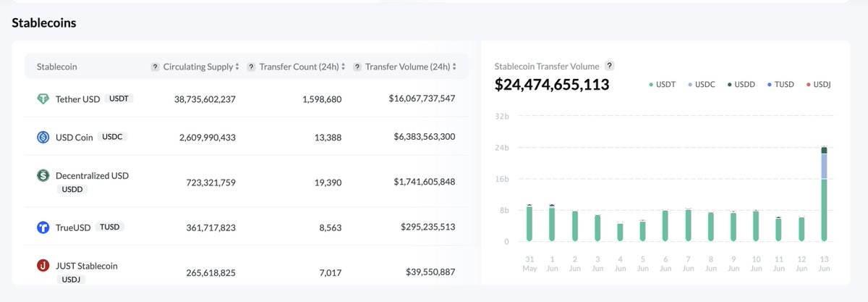Select supply value 361,717,823
The width and height of the screenshot is (868, 302).
(211, 227)
